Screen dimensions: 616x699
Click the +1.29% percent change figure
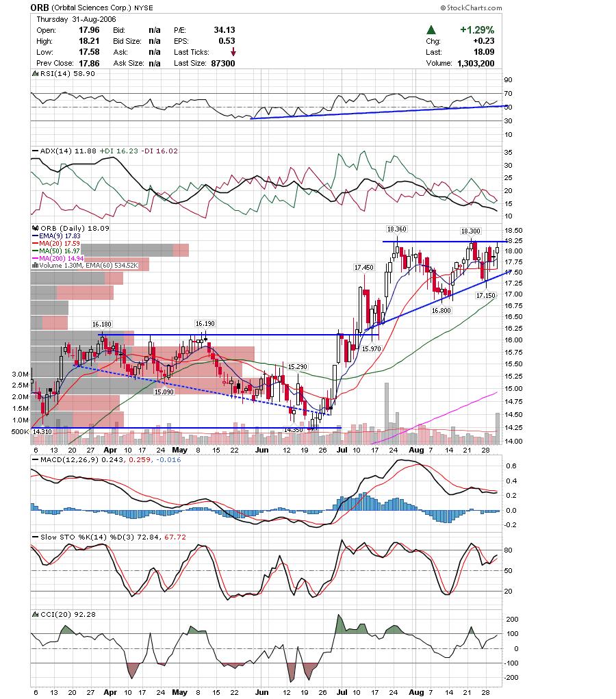pyautogui.click(x=477, y=30)
